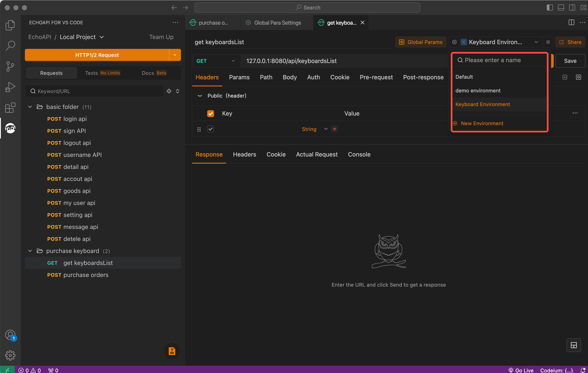Click the environment settings icon beside Keyboard Environment
Screen dimensions: 588x373
pyautogui.click(x=454, y=42)
